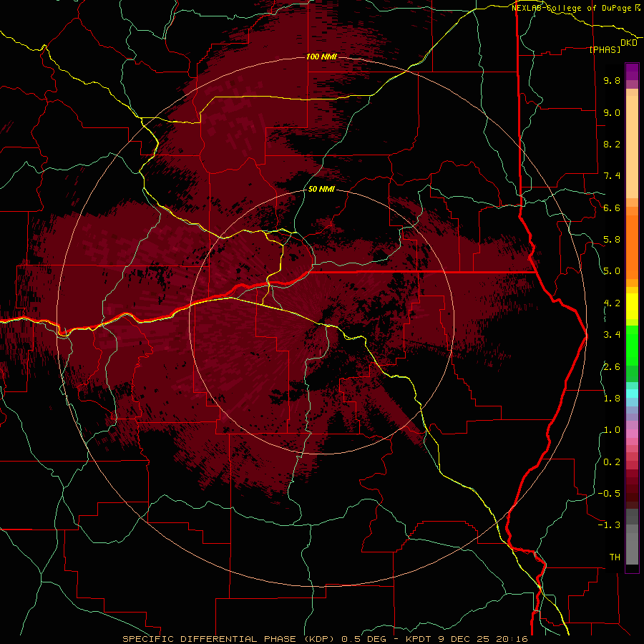644x644 pixels.
Task: Click the 6.6 scale value
Action: [612, 208]
